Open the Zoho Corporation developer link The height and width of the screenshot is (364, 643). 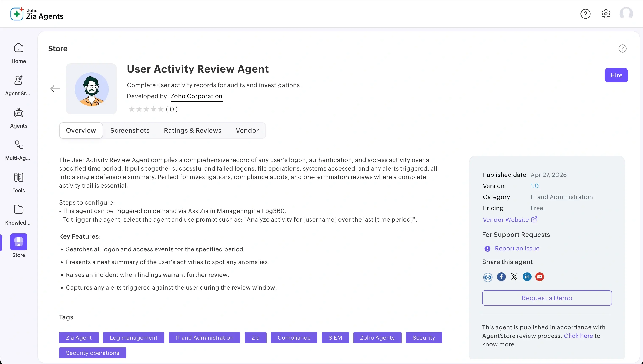196,96
